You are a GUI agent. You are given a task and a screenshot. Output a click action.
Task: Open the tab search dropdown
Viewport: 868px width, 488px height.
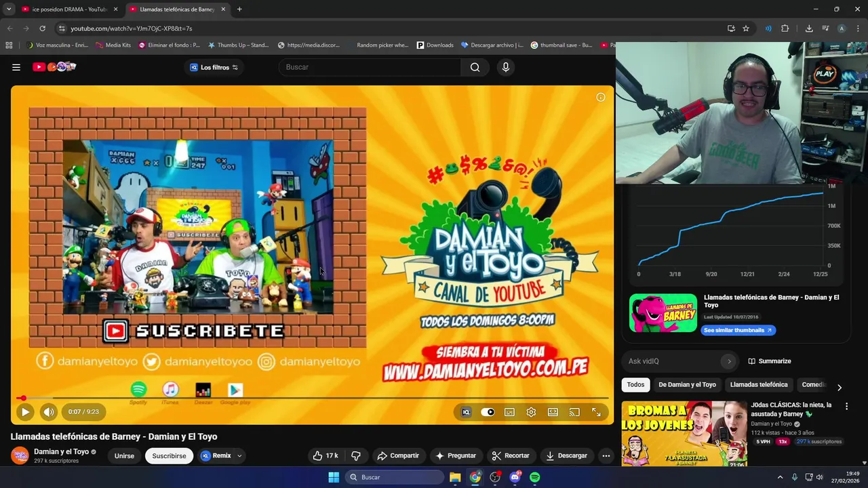click(9, 9)
